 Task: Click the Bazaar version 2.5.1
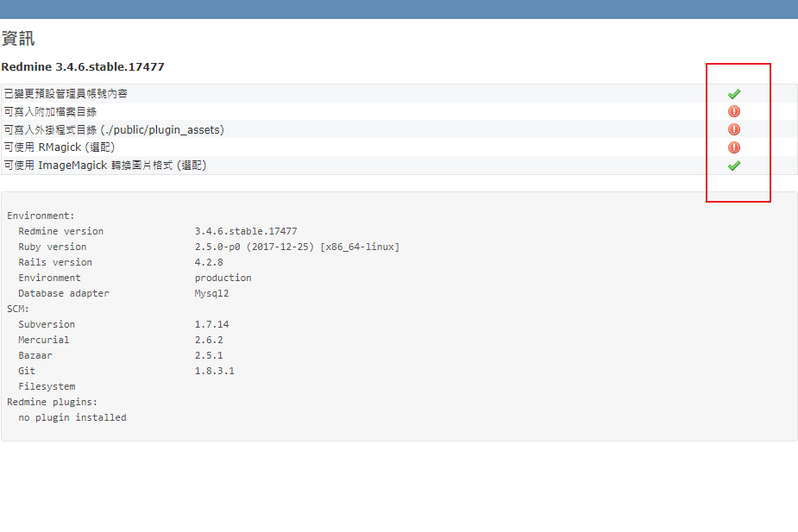(x=209, y=355)
